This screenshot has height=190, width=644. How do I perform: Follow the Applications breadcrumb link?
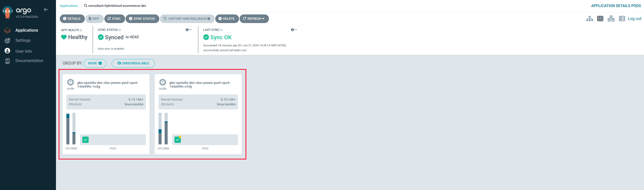pyautogui.click(x=69, y=6)
